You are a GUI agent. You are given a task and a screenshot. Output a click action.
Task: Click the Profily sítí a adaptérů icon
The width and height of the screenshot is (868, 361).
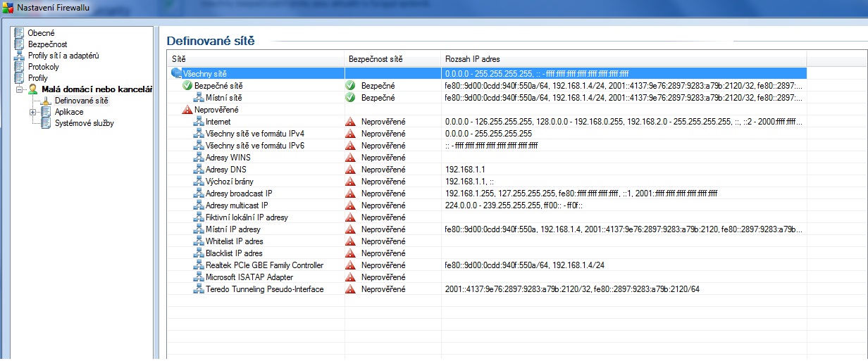(19, 56)
